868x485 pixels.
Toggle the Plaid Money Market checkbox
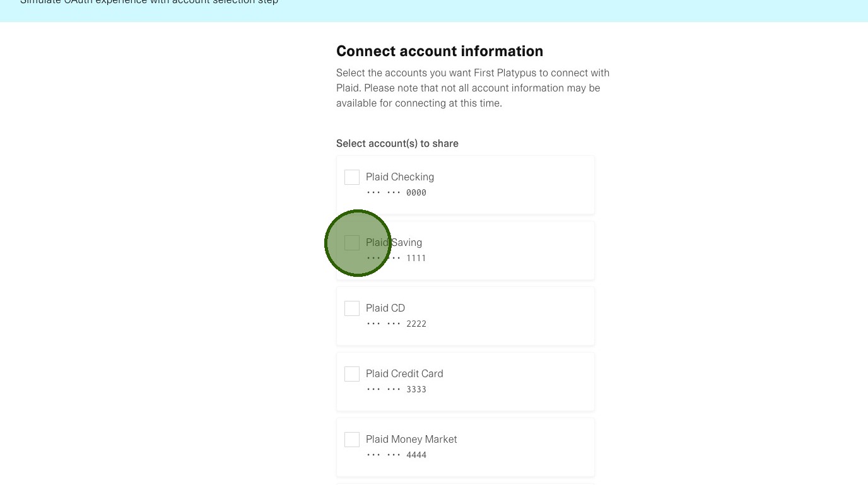coord(352,440)
